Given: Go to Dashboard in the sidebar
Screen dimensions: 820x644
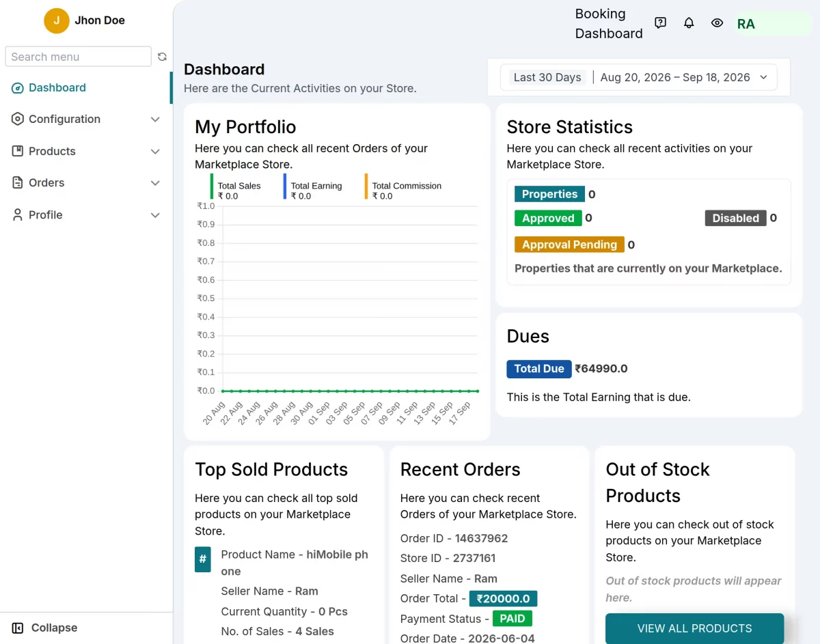Looking at the screenshot, I should [x=86, y=87].
